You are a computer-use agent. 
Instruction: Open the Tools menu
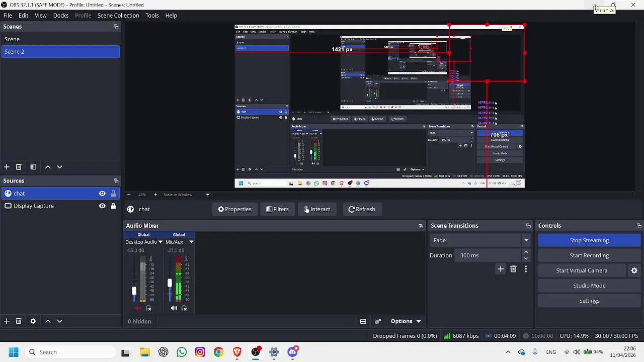coord(152,15)
